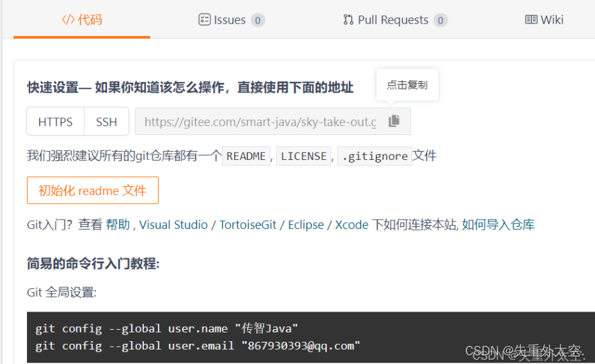The height and width of the screenshot is (364, 595).
Task: Click the LICENSE code label
Action: [x=304, y=156]
